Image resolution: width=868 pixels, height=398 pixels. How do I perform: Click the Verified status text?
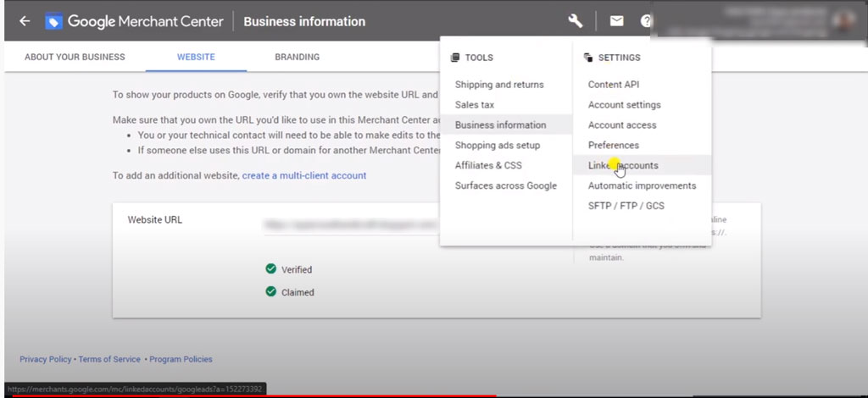[x=297, y=270]
